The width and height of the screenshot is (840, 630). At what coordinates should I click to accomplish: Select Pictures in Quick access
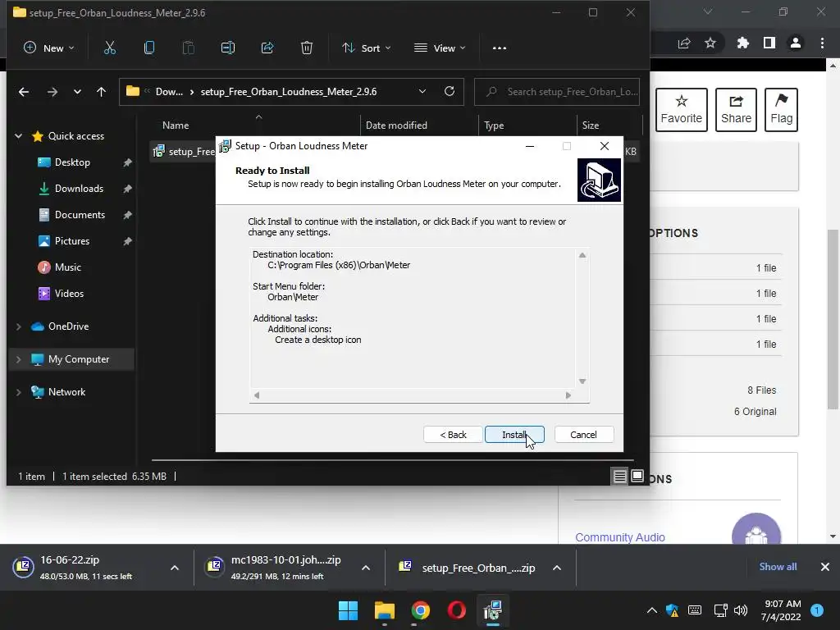coord(72,241)
